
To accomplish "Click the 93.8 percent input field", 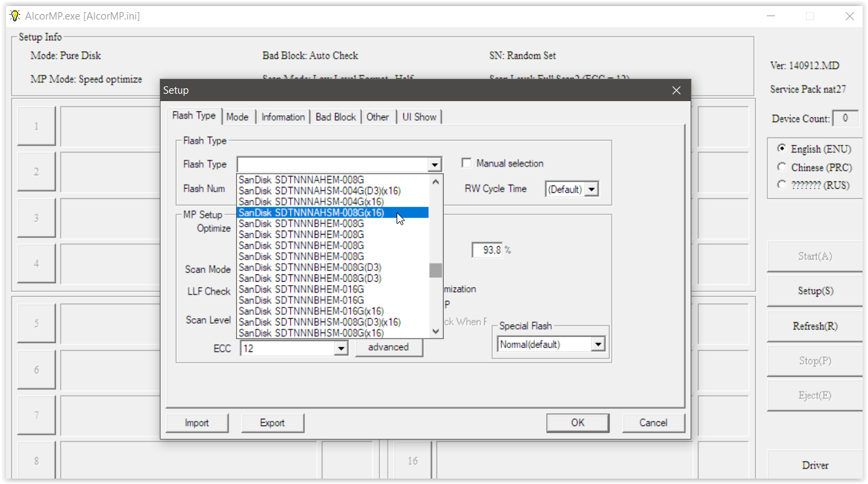I will (x=487, y=250).
